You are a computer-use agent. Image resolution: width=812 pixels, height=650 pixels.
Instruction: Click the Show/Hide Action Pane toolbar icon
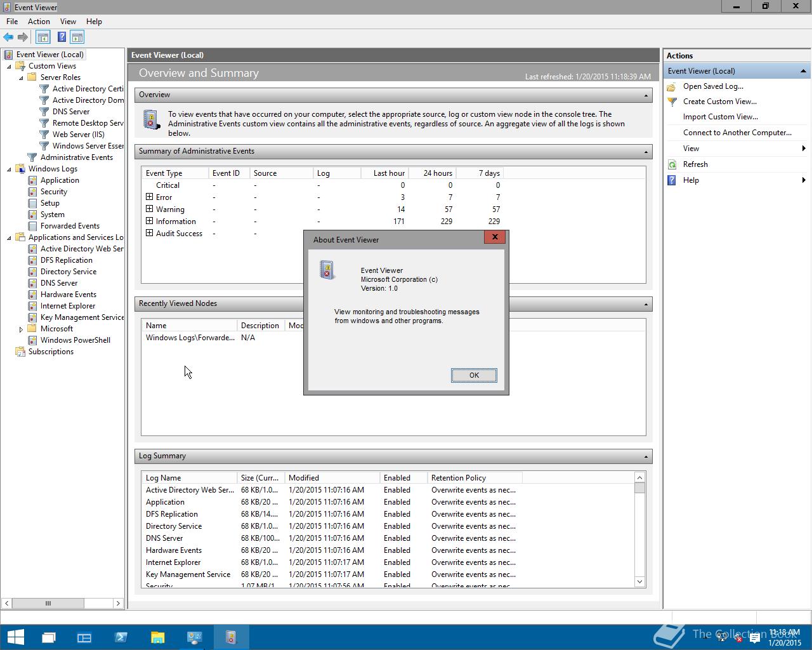(77, 37)
